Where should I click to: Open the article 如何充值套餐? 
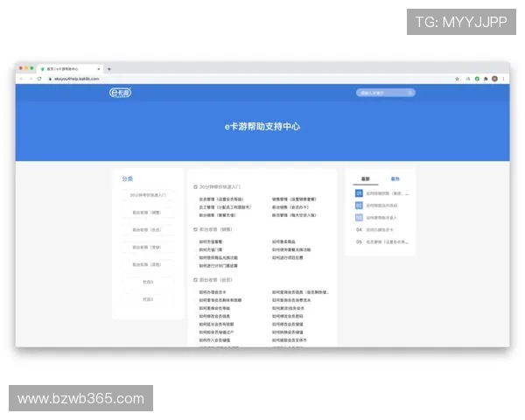[211, 241]
